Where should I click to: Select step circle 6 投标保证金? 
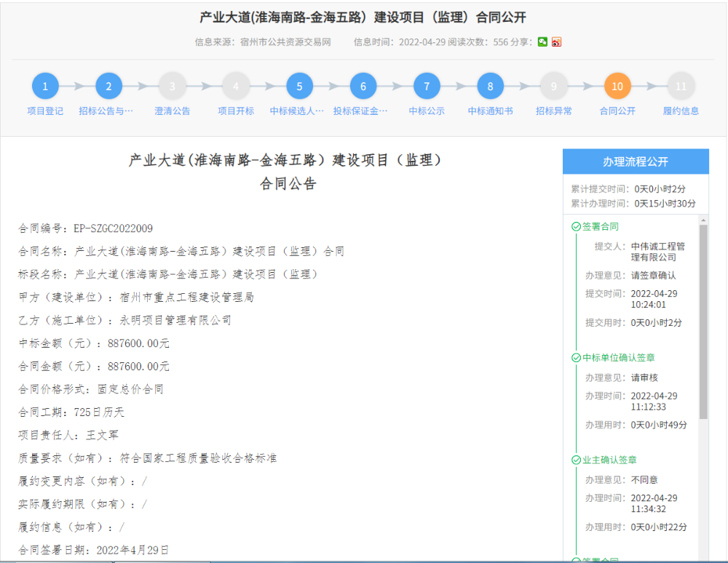coord(363,87)
